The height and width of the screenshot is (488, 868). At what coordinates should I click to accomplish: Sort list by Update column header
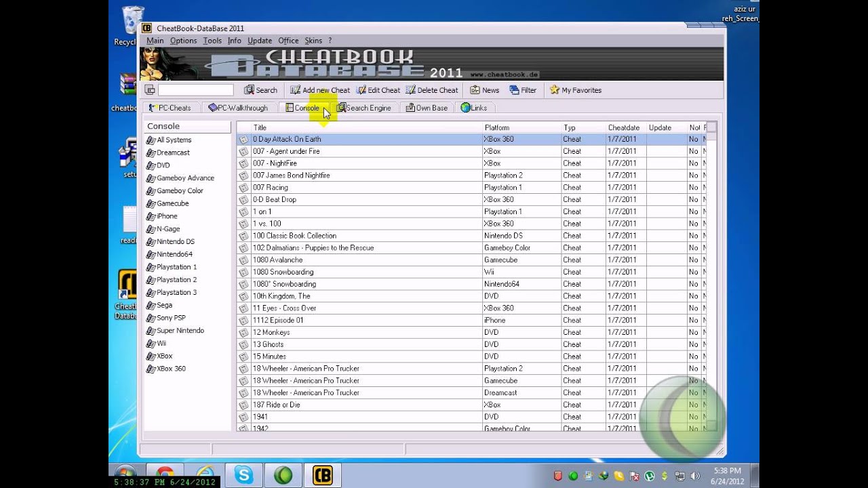(x=666, y=127)
